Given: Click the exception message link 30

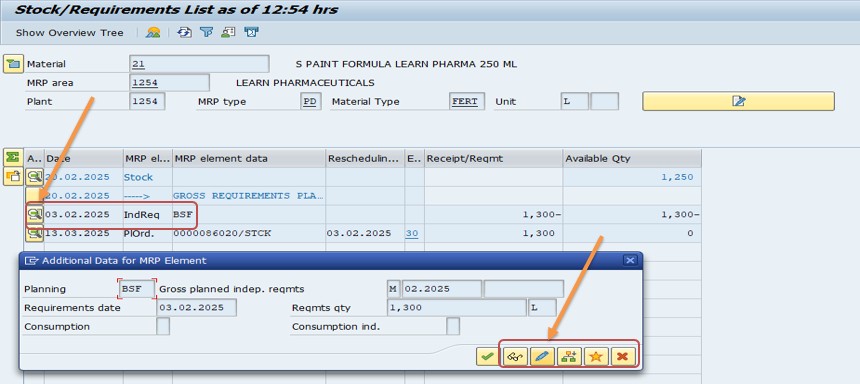Looking at the screenshot, I should click(412, 233).
